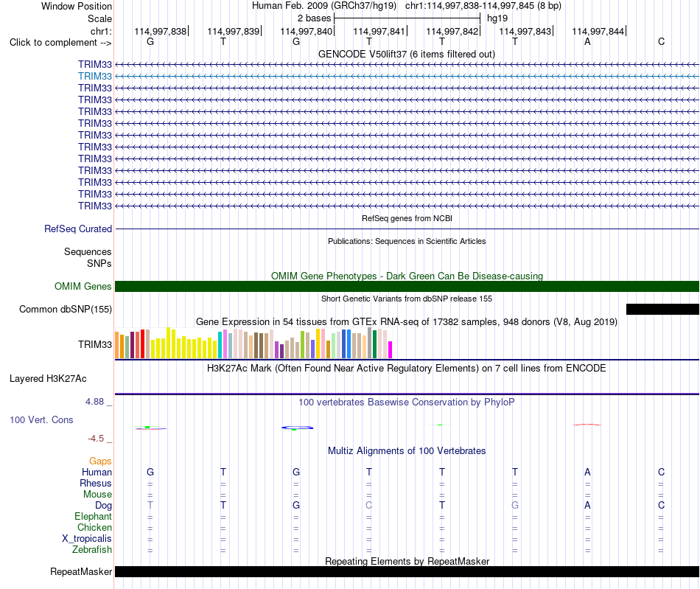Screen dimensions: 700x589
Task: Click the "RepeatMasker" track label
Action: [81, 571]
